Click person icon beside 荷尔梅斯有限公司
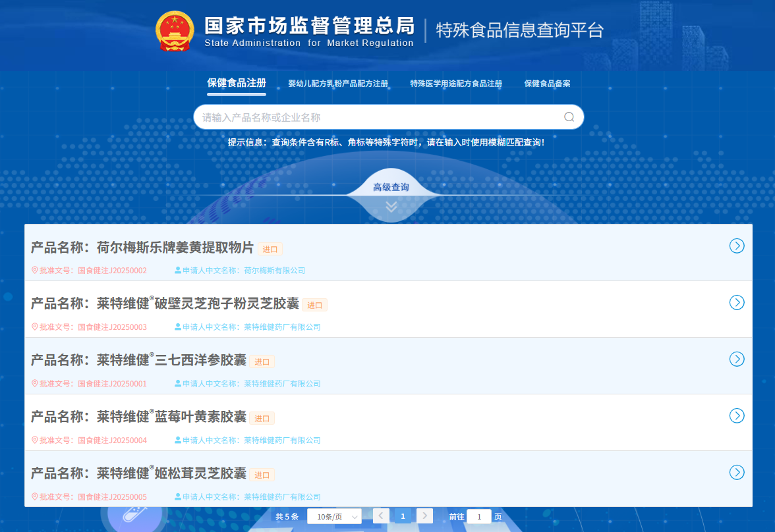This screenshot has height=532, width=775. [x=177, y=270]
